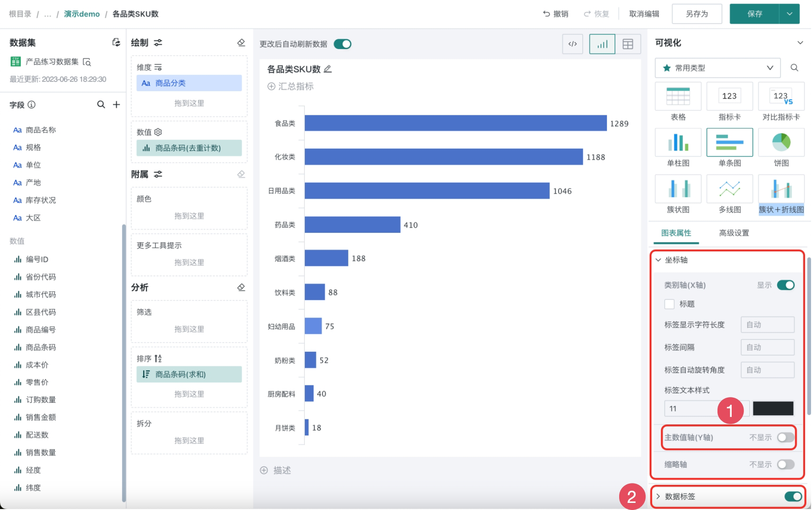Open the 常用类型 dropdown
Image resolution: width=812 pixels, height=510 pixels.
pos(717,68)
